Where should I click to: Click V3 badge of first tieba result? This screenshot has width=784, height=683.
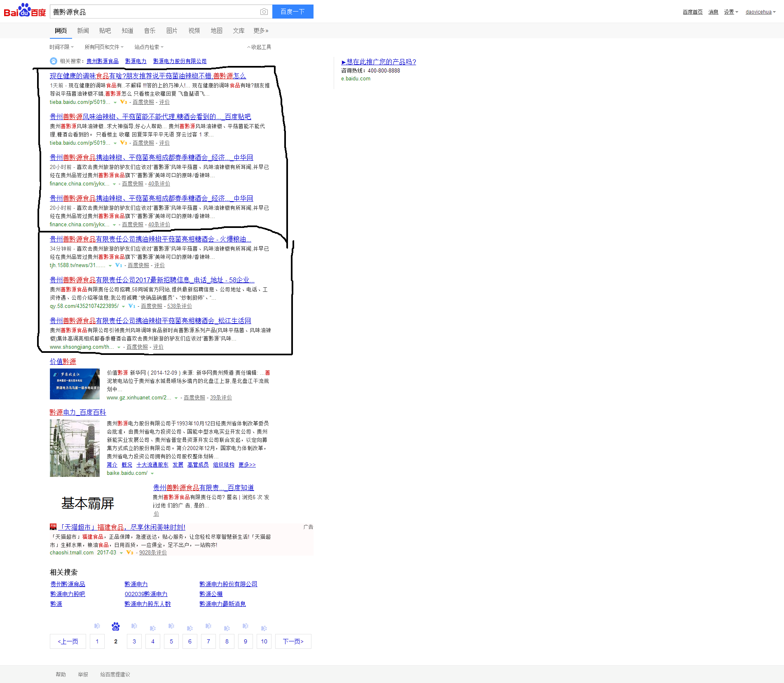[x=124, y=102]
